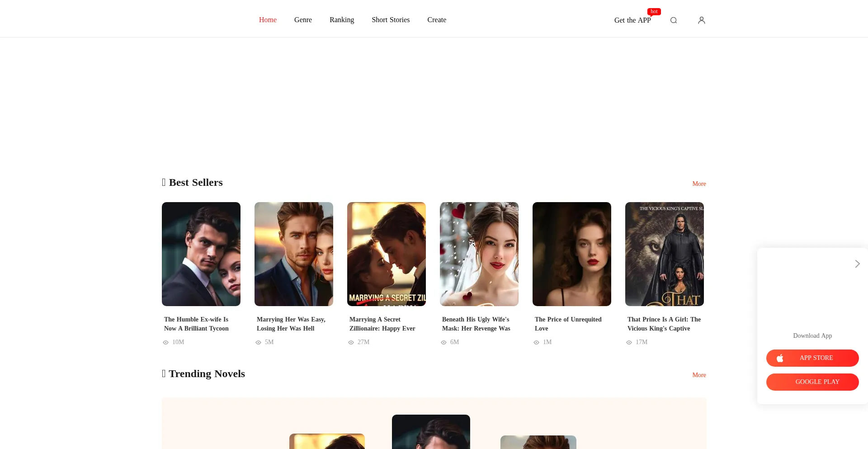Expand Best Sellers via More link
The image size is (868, 449).
pos(699,184)
